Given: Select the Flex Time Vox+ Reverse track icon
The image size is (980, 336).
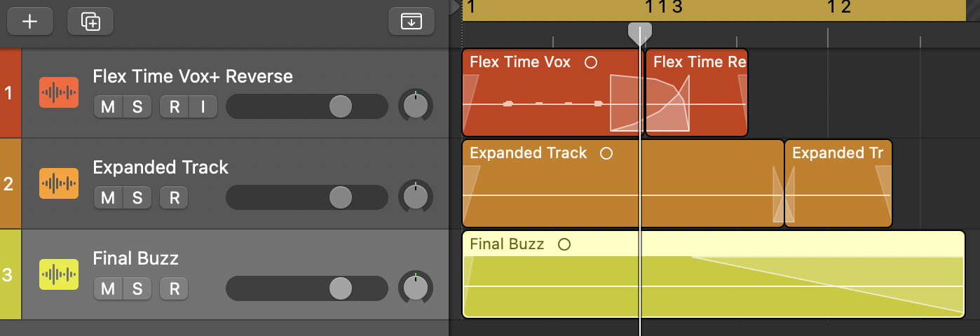Looking at the screenshot, I should click(59, 92).
